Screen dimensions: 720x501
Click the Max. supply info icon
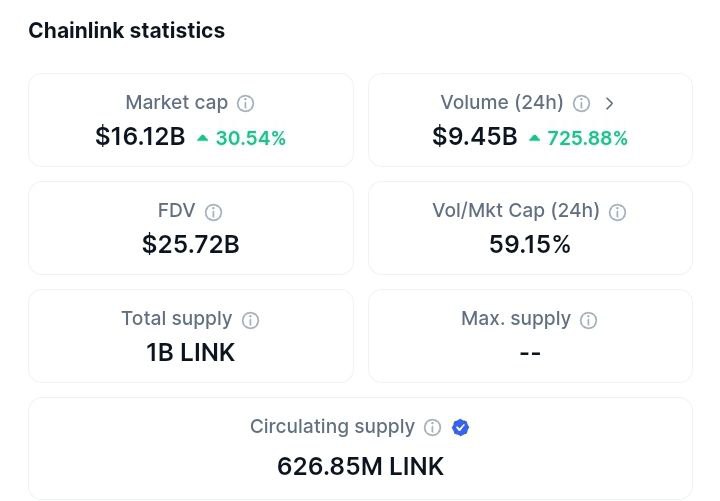coord(589,320)
